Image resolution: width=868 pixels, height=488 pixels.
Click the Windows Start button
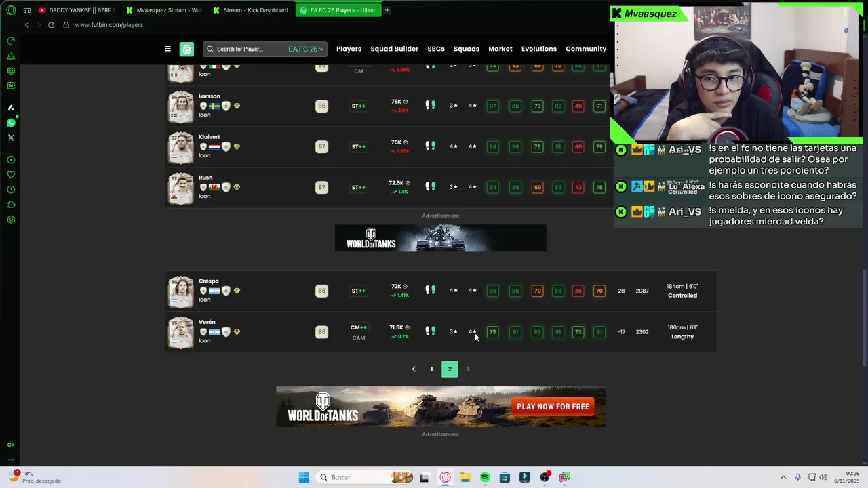pyautogui.click(x=304, y=477)
